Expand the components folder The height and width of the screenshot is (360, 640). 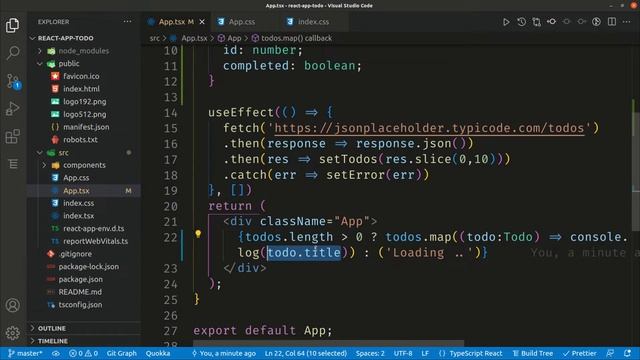click(x=84, y=165)
